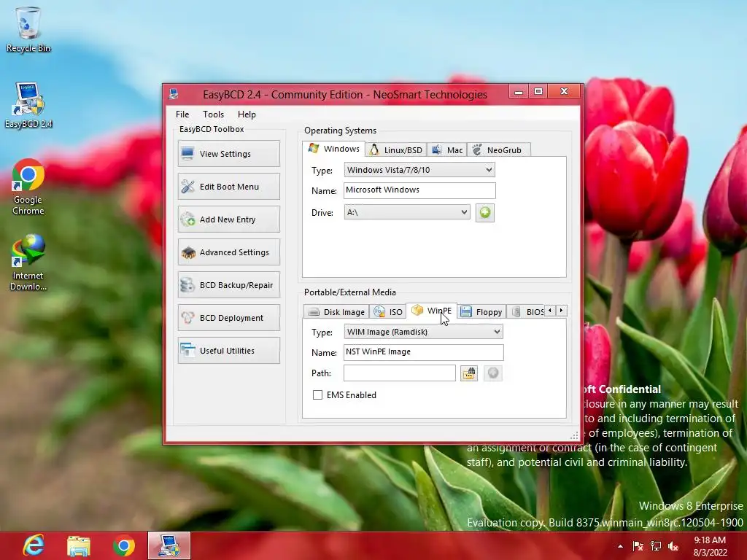Viewport: 747px width, 560px height.
Task: Select the WinPE tab
Action: [432, 311]
